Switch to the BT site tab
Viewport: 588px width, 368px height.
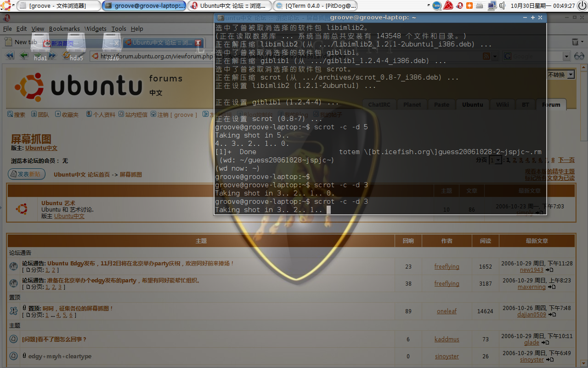pos(526,104)
